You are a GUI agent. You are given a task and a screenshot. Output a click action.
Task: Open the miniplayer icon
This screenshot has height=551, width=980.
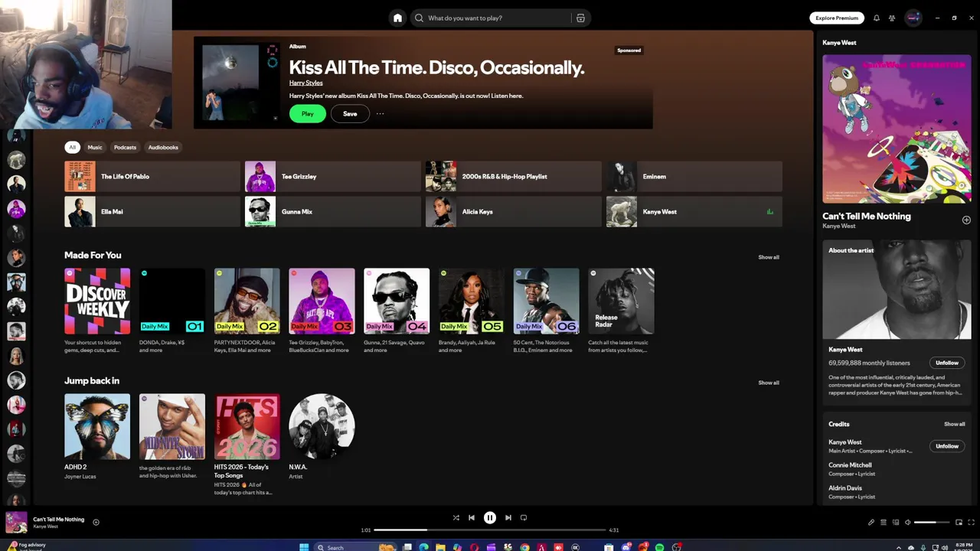[x=959, y=522]
